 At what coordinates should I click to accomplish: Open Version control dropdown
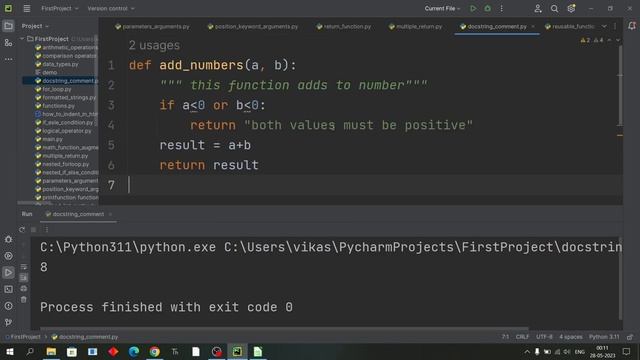click(x=111, y=8)
